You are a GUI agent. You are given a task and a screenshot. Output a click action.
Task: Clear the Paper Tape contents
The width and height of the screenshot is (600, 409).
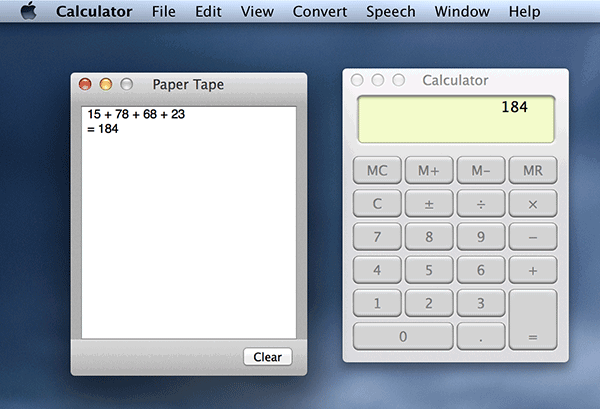(x=267, y=357)
